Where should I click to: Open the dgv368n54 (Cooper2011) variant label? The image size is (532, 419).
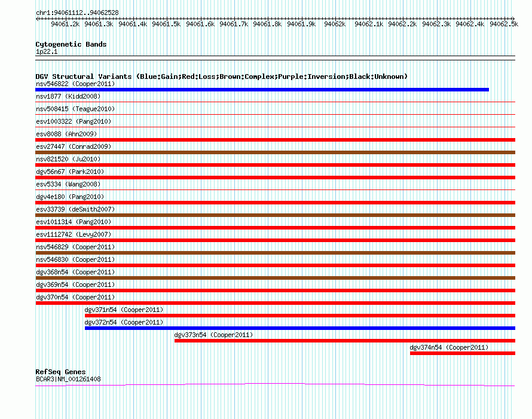click(75, 272)
